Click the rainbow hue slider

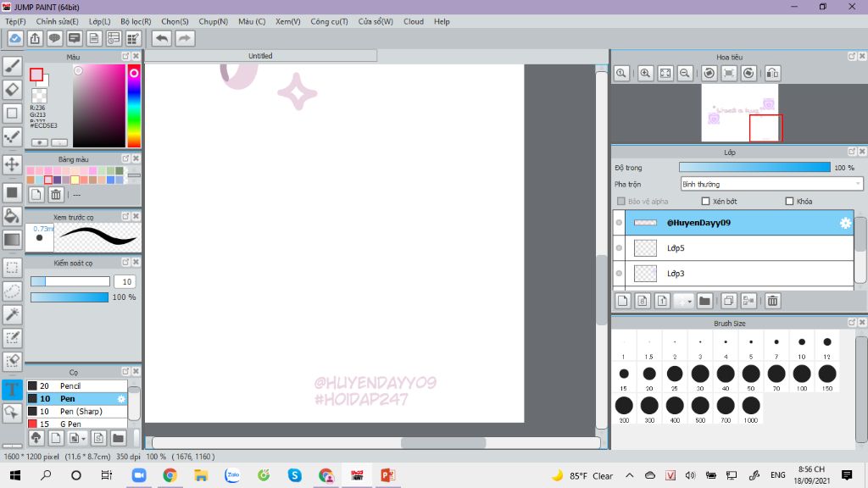pyautogui.click(x=134, y=106)
